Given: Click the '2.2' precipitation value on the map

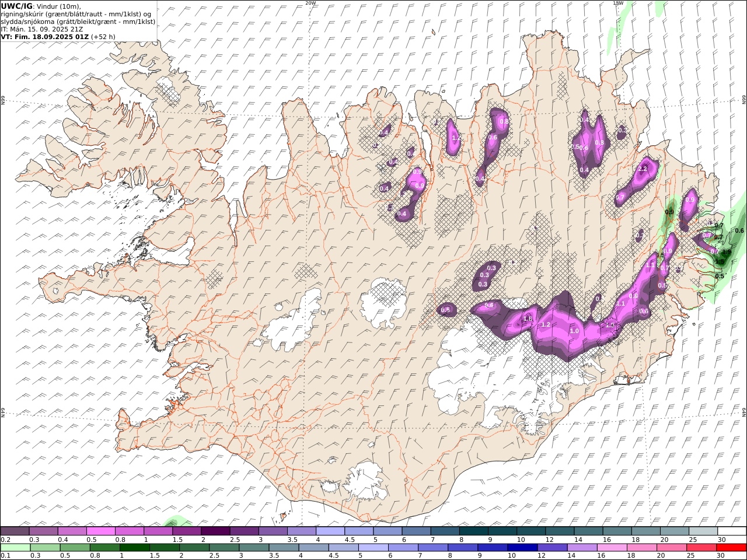Looking at the screenshot, I should point(643,169).
